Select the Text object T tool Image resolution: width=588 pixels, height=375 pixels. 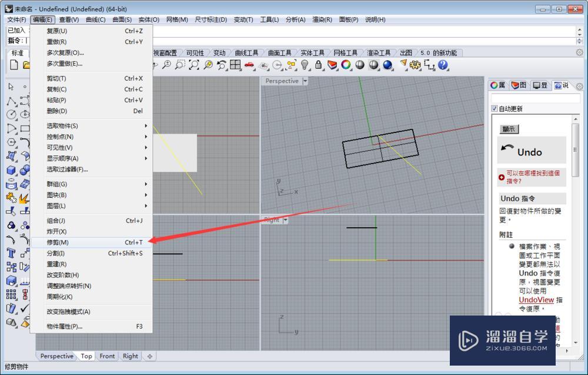pyautogui.click(x=11, y=253)
